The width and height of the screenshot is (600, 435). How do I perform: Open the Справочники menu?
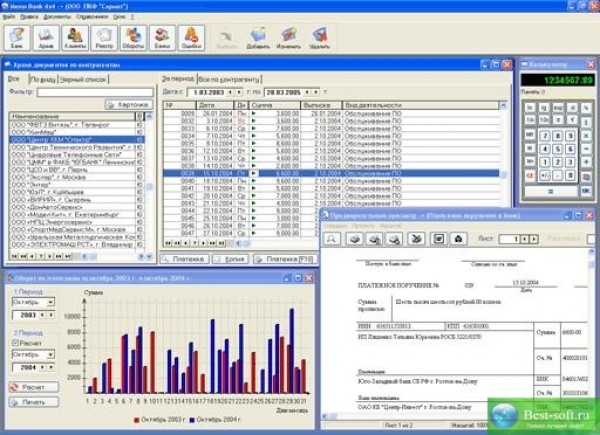point(92,17)
